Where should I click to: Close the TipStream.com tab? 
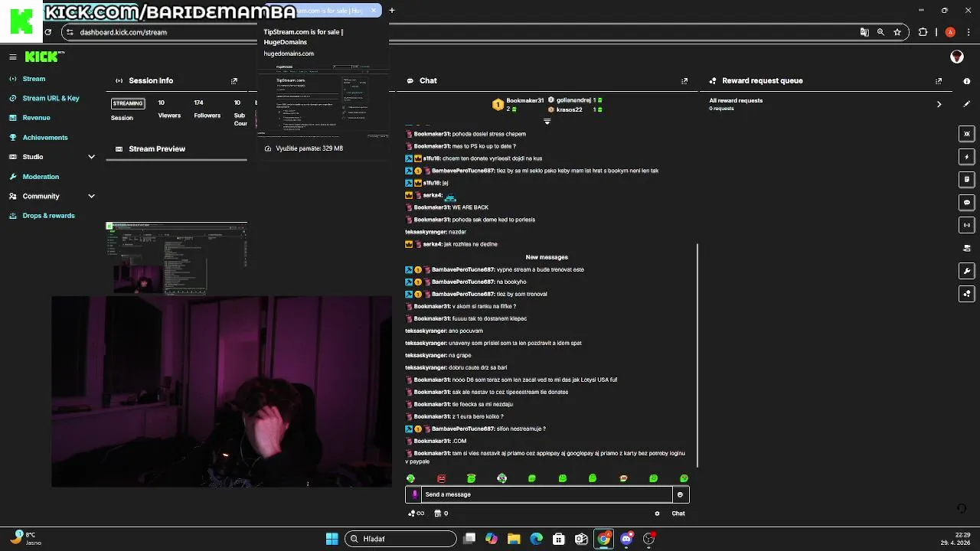[374, 11]
